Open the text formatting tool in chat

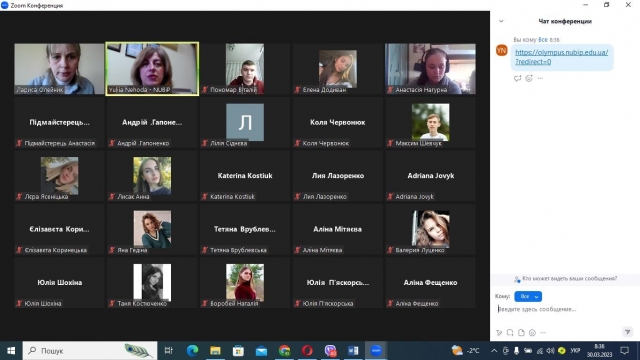pyautogui.click(x=499, y=333)
